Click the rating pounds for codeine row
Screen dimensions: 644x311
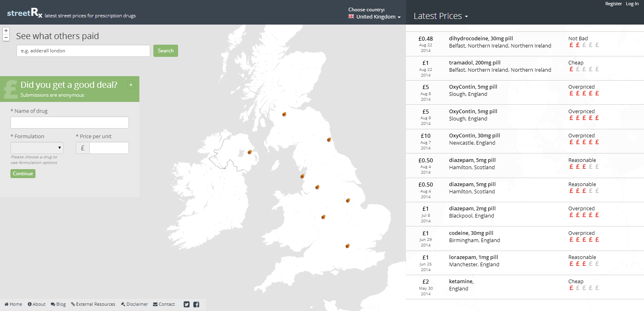[584, 240]
